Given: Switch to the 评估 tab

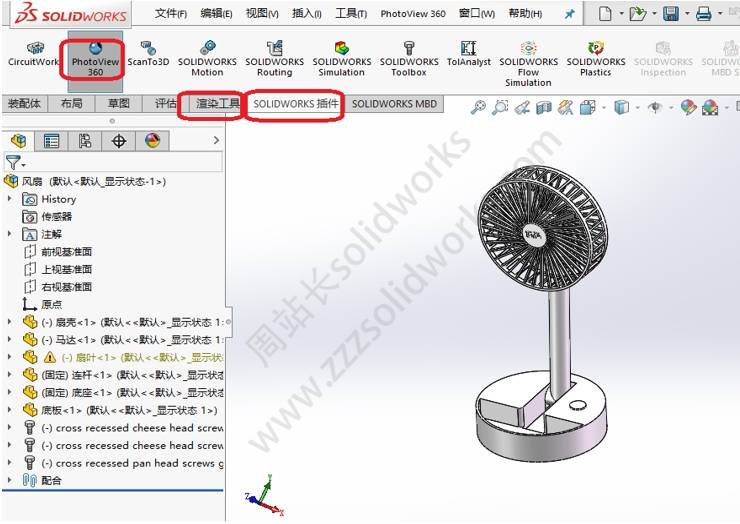Looking at the screenshot, I should 165,103.
